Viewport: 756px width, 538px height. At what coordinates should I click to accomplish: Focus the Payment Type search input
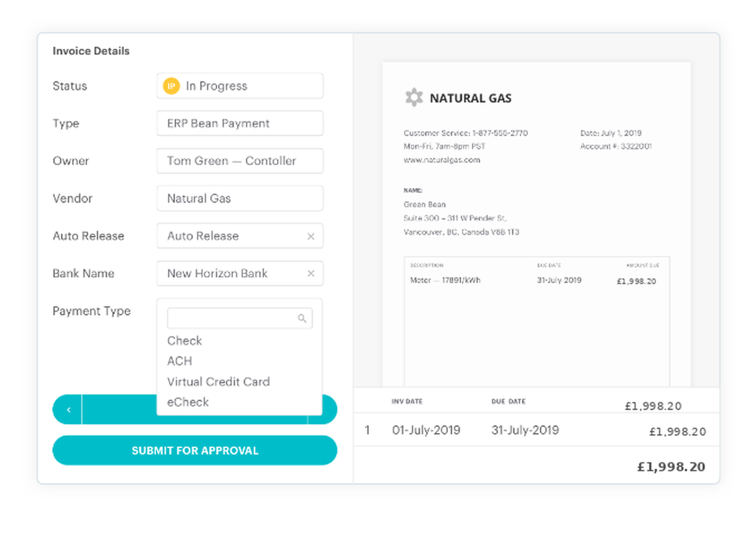click(x=240, y=319)
